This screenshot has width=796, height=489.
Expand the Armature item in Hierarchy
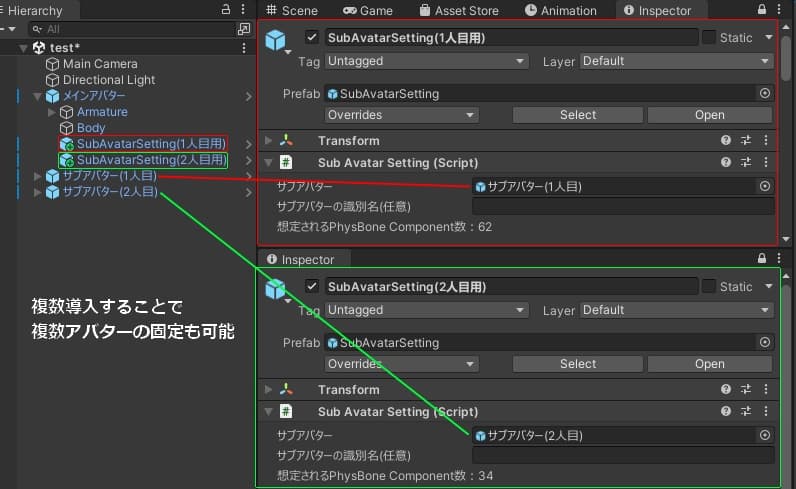click(x=52, y=113)
